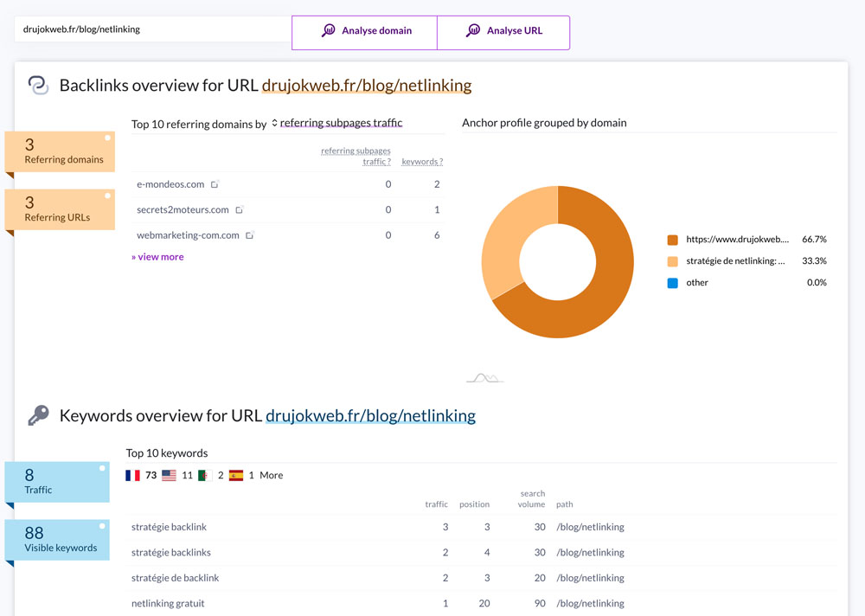Click the 66.7% legend value
Image resolution: width=865 pixels, height=616 pixels.
coord(814,240)
